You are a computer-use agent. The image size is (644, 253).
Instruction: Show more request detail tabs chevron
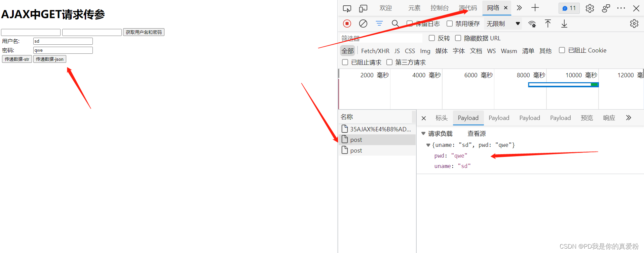coord(629,118)
